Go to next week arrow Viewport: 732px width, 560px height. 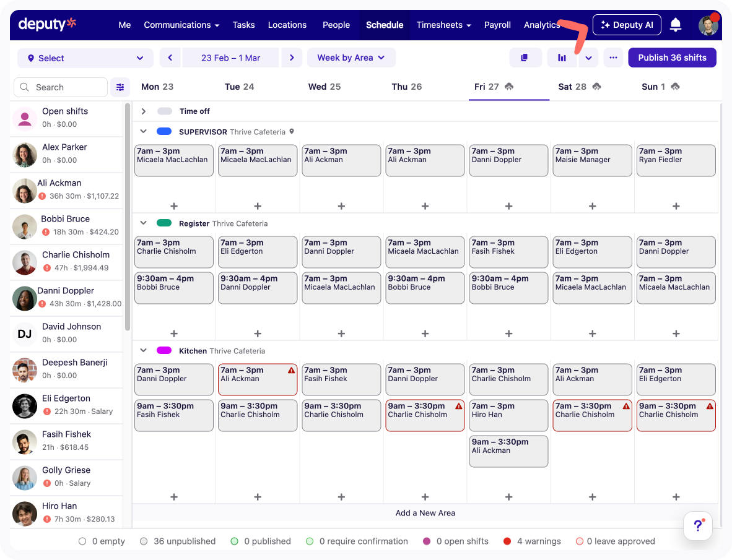(x=292, y=58)
